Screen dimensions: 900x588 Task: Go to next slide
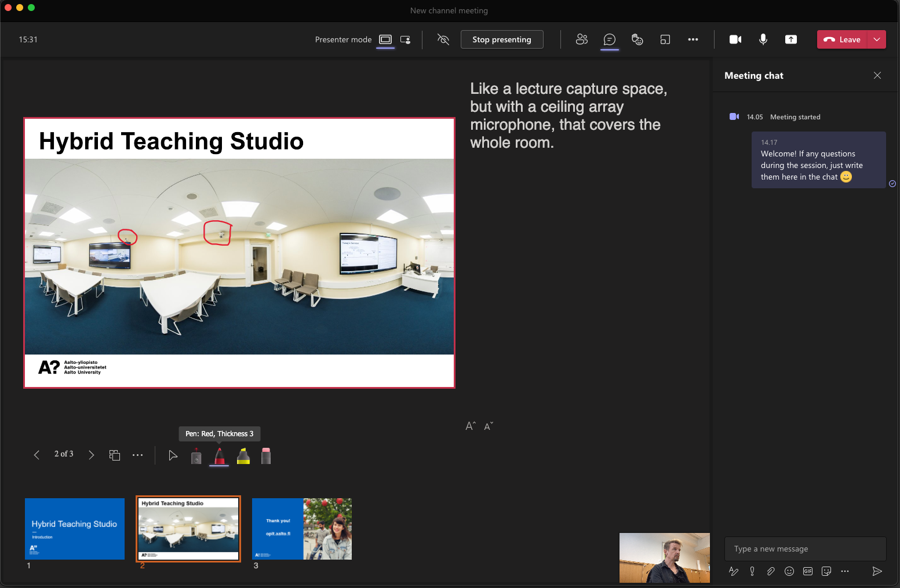91,455
